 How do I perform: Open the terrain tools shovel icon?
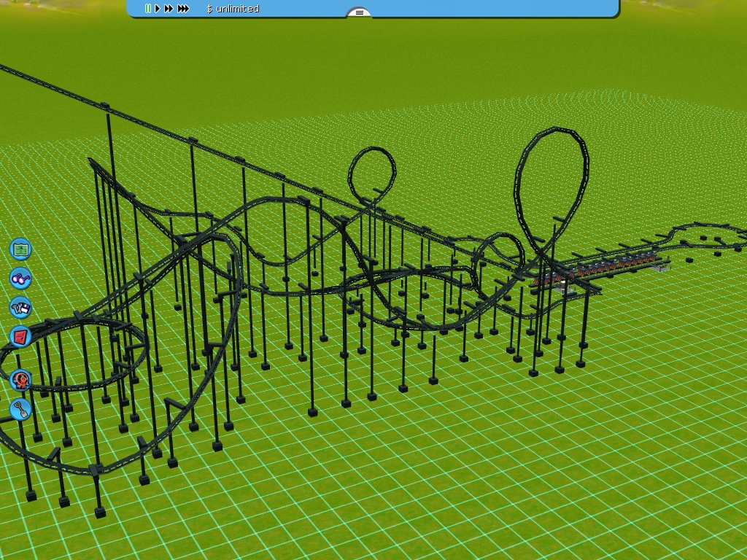tap(20, 409)
